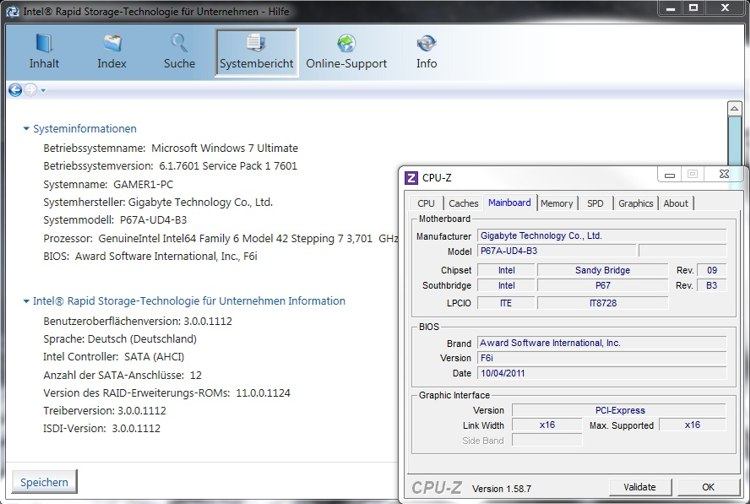Click Betriebssystemversion 6.1.7601 Service Pack line
The height and width of the screenshot is (504, 750).
point(170,166)
